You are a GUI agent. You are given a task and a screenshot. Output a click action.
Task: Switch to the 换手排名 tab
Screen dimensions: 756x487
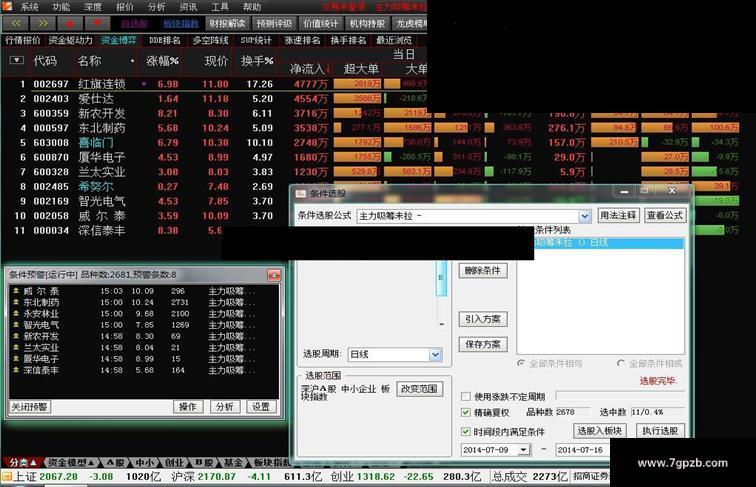coord(348,41)
